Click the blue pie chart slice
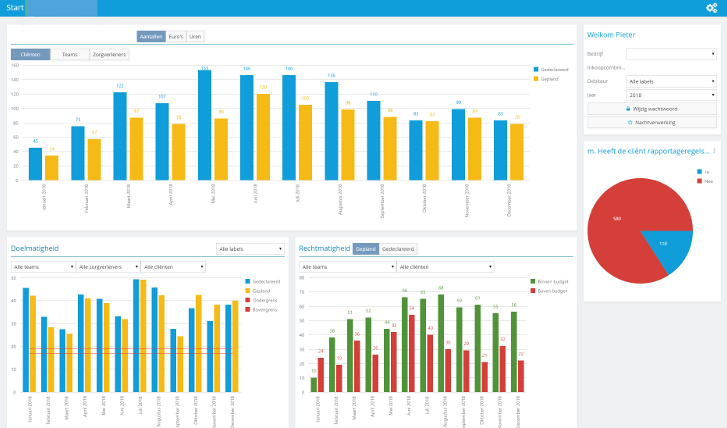Image resolution: width=727 pixels, height=428 pixels. 665,246
